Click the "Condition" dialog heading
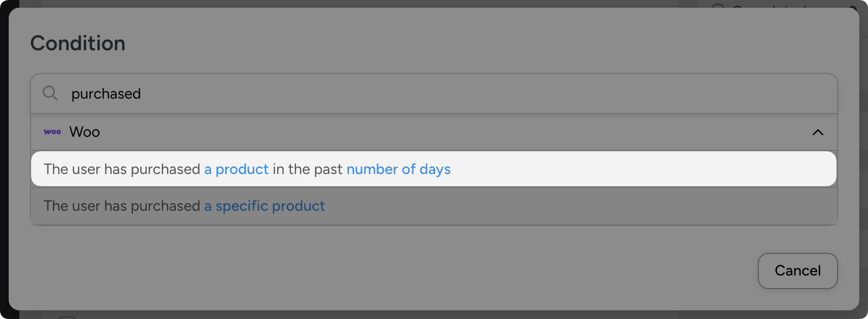 [x=78, y=43]
